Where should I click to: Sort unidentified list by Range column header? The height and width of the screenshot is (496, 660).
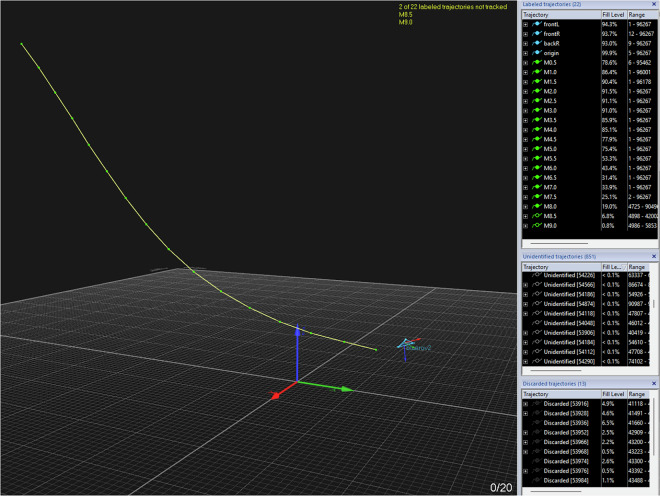coord(638,267)
